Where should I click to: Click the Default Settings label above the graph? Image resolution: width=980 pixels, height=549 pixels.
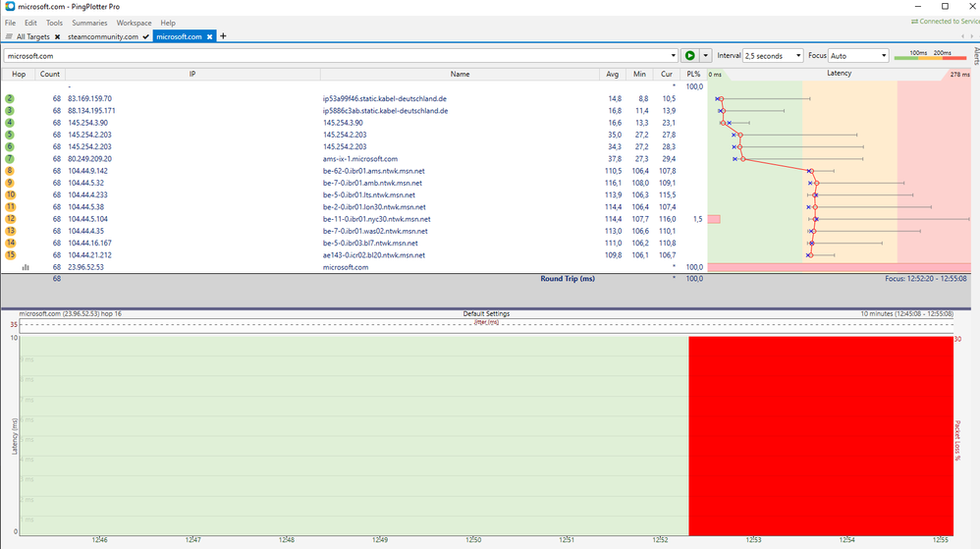pyautogui.click(x=486, y=313)
